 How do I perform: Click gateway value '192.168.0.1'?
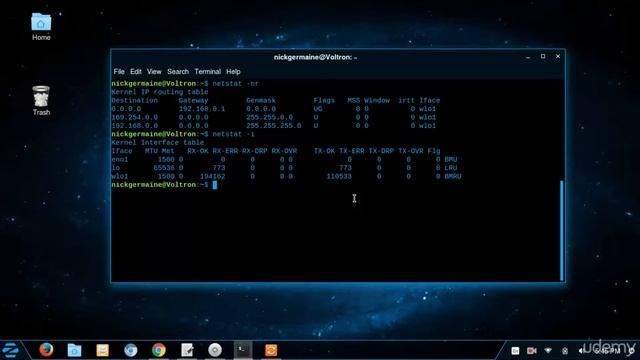click(202, 109)
